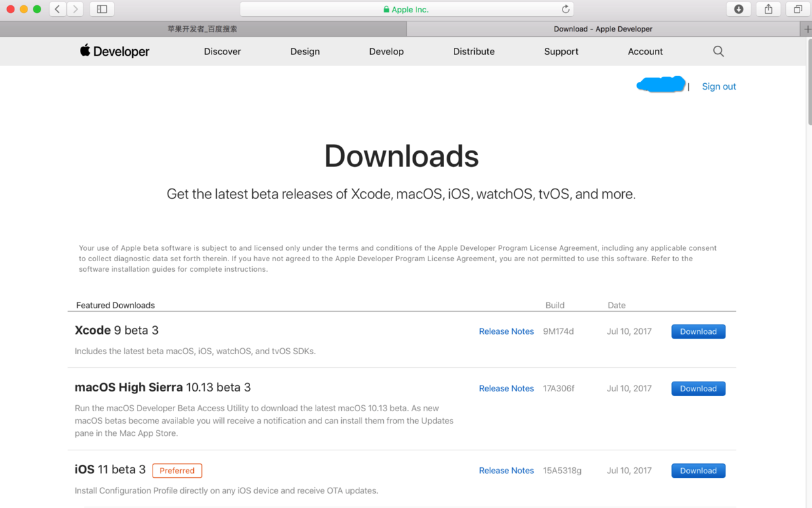Go back with Safari's back arrow
This screenshot has width=812, height=508.
click(58, 9)
